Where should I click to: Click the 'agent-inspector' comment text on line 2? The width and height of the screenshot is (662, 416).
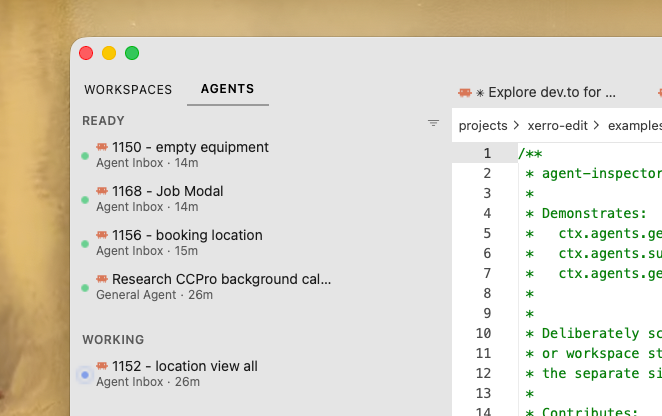(x=602, y=173)
